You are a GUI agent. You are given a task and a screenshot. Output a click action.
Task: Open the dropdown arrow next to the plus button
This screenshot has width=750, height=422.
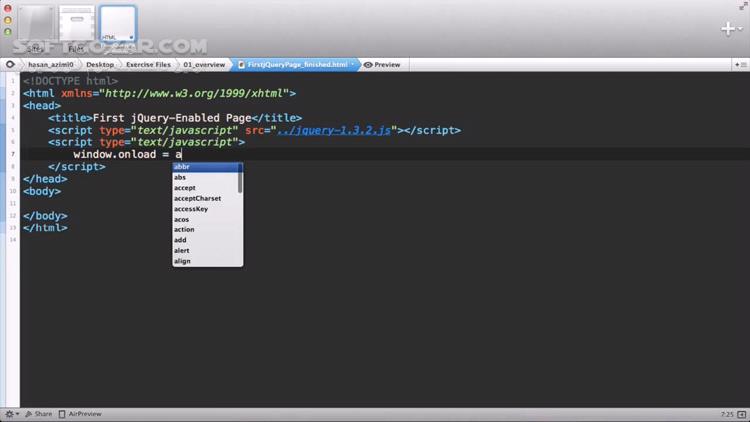coord(740,29)
